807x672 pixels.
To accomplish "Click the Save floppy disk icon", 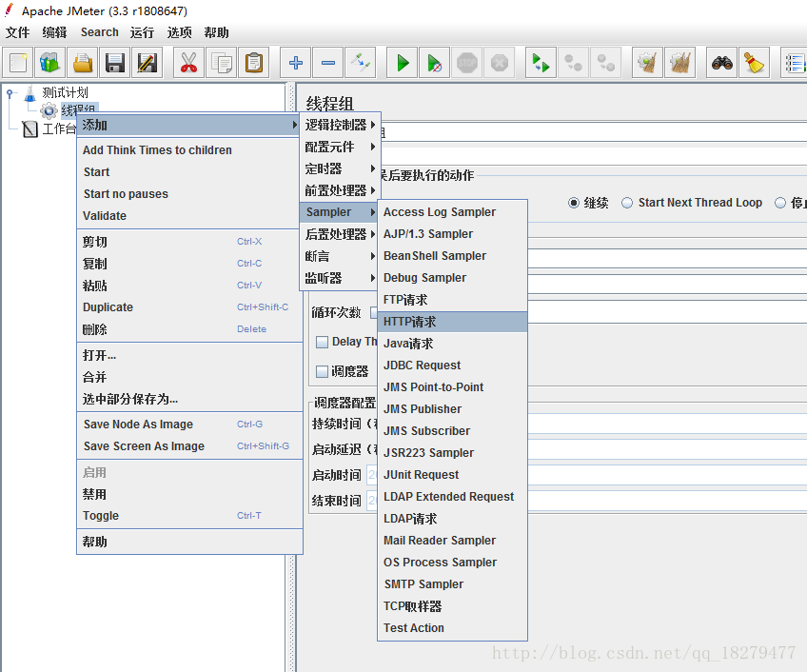I will tap(115, 63).
